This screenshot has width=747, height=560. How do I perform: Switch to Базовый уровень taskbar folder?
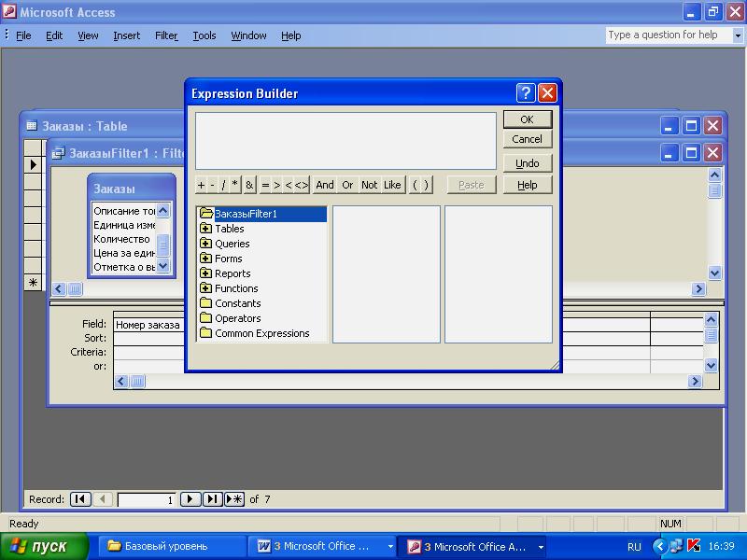[172, 546]
